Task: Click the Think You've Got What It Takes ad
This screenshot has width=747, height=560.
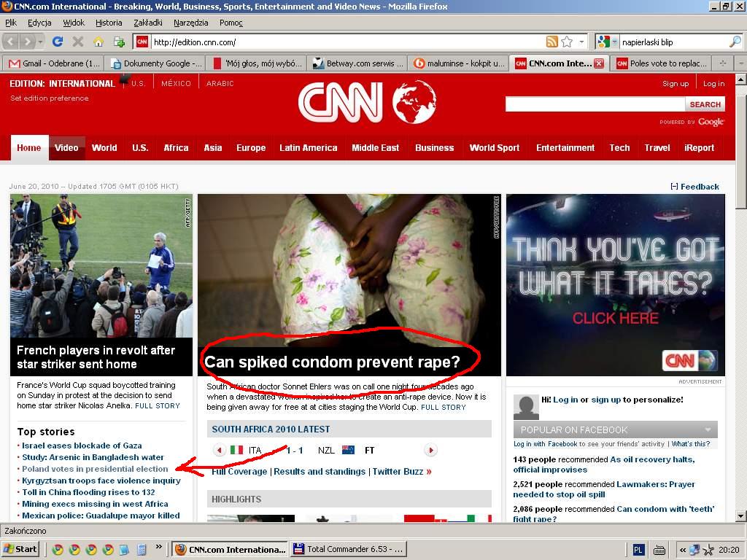Action: [616, 285]
